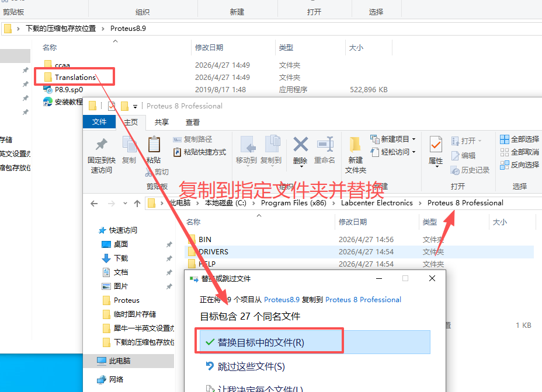The height and width of the screenshot is (392, 542).
Task: Switch to the View ribbon tab
Action: pos(193,123)
